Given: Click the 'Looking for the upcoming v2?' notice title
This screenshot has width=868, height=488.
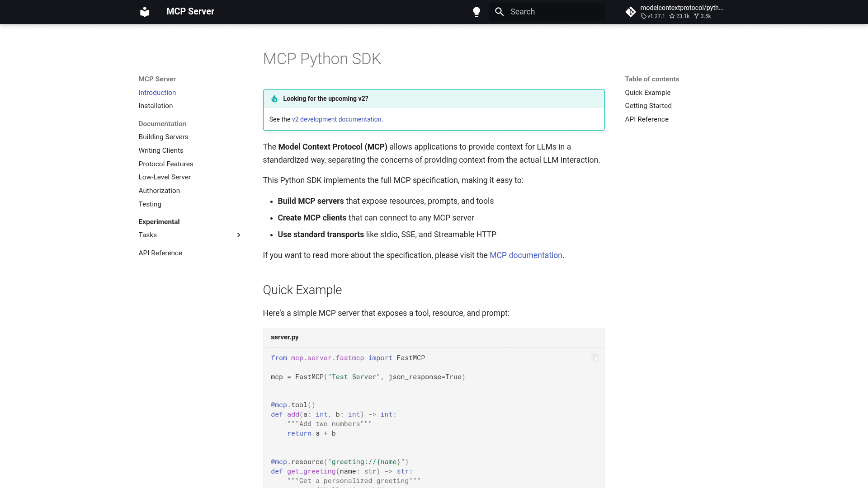Looking at the screenshot, I should [325, 99].
